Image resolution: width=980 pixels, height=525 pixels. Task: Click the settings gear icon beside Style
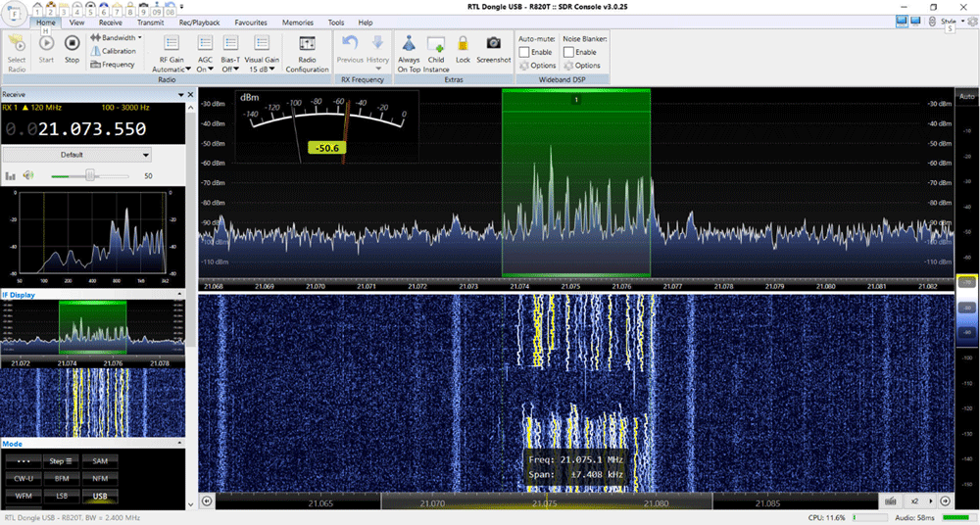[972, 22]
